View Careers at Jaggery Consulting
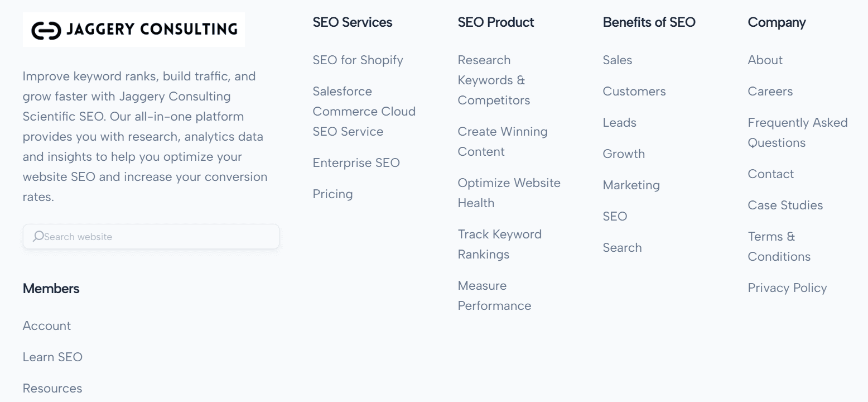868x402 pixels. pos(770,91)
